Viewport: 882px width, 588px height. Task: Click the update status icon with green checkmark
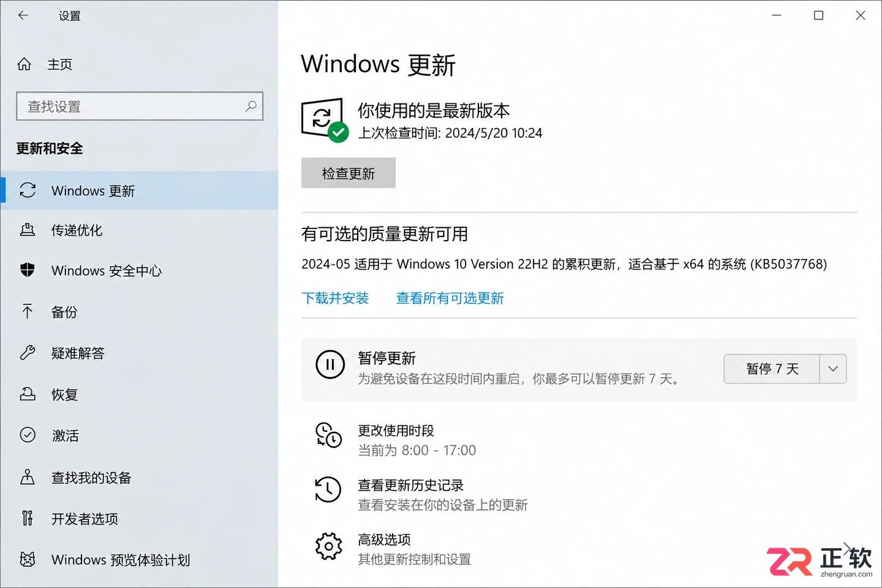pyautogui.click(x=325, y=120)
